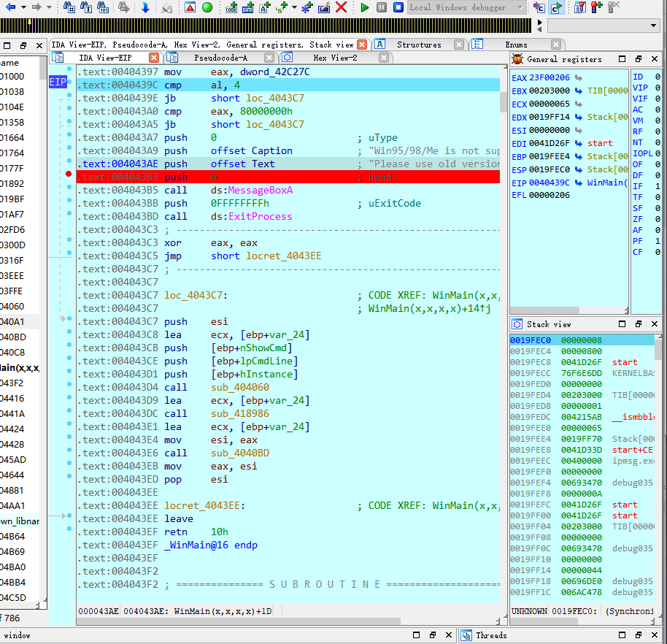Toggle the ZF flag value

(658, 218)
